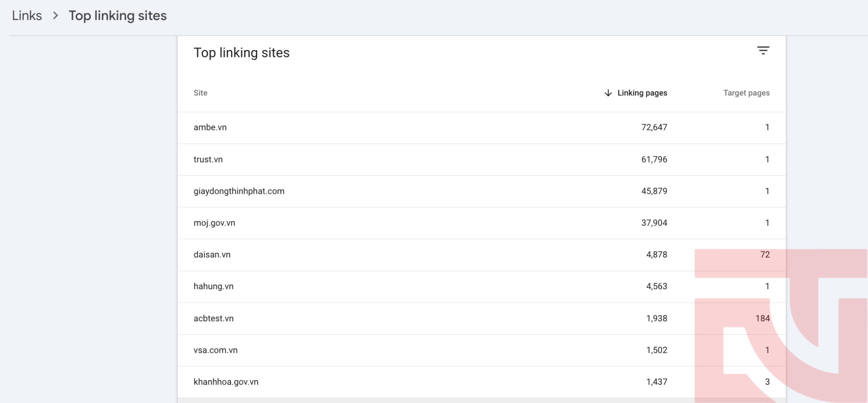Open the vsa.com.vn site row
Screen dimensions: 868x403
[481, 350]
